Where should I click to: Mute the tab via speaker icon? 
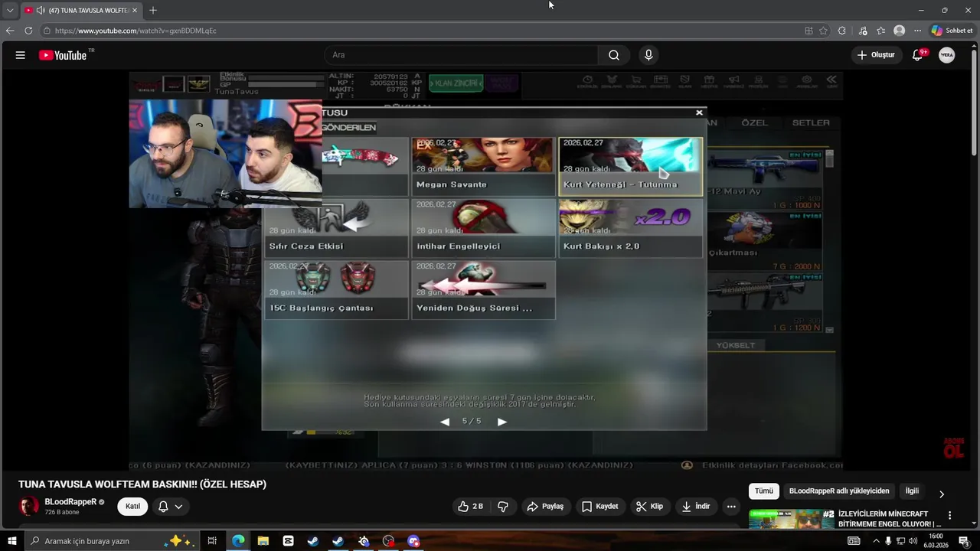tap(39, 10)
